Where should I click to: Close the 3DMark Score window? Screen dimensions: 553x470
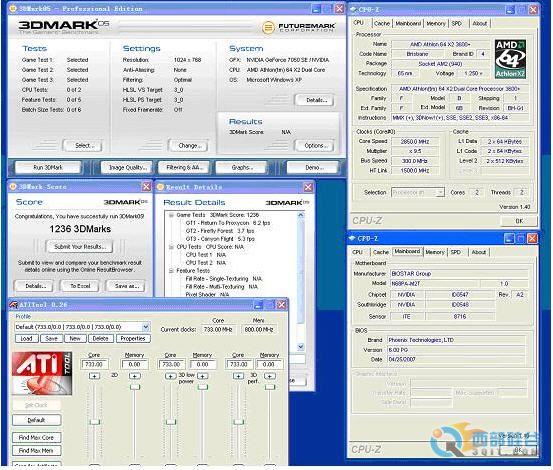pos(146,187)
